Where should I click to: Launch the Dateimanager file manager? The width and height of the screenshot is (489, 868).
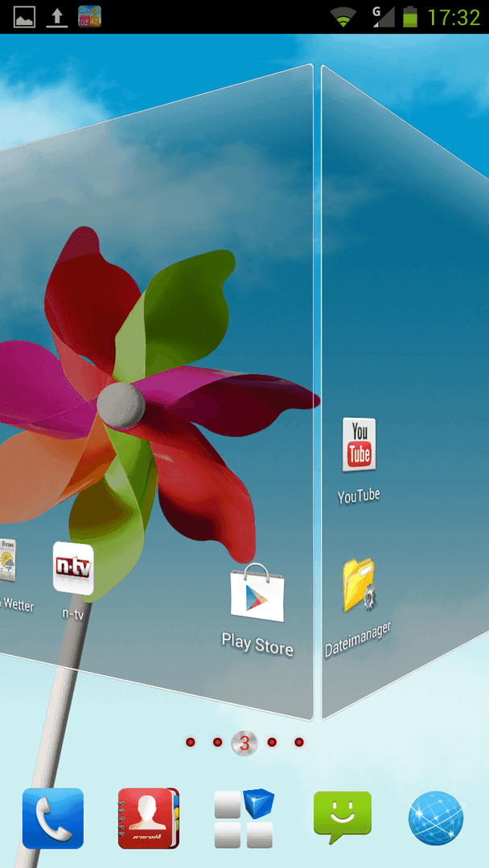coord(359,585)
